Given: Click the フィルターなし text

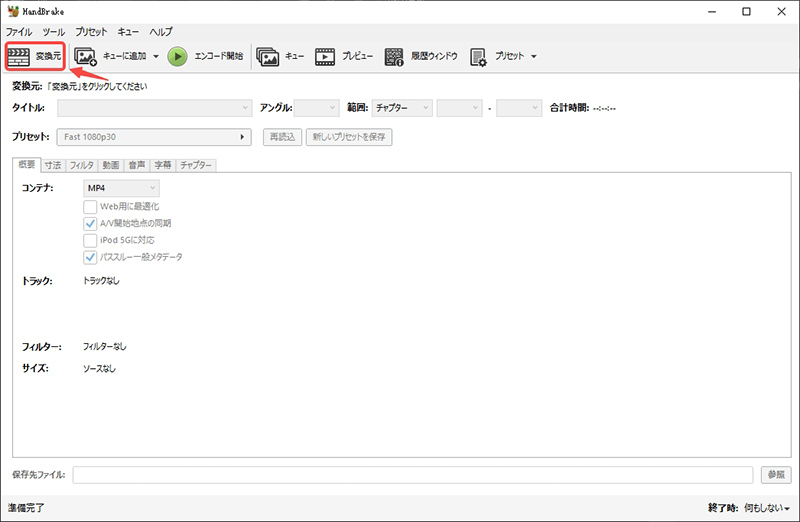Looking at the screenshot, I should (x=105, y=346).
